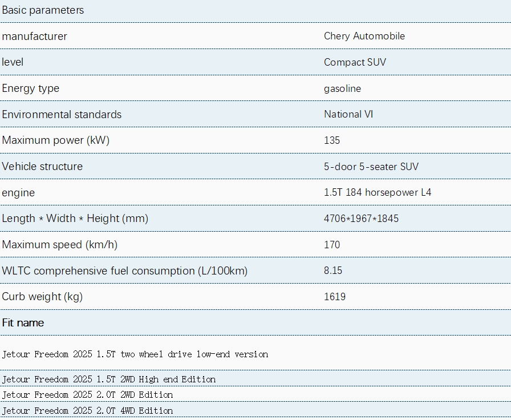
Task: Select 'Jetour Freedom 2025 1.5T two wheel drive low-end version'
Action: point(135,354)
